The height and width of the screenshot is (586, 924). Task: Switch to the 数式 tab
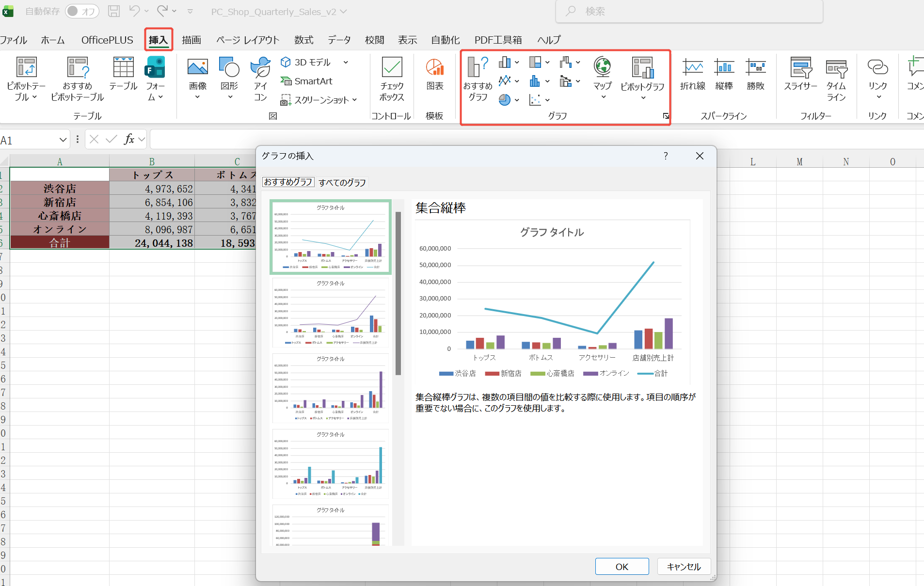pyautogui.click(x=304, y=40)
